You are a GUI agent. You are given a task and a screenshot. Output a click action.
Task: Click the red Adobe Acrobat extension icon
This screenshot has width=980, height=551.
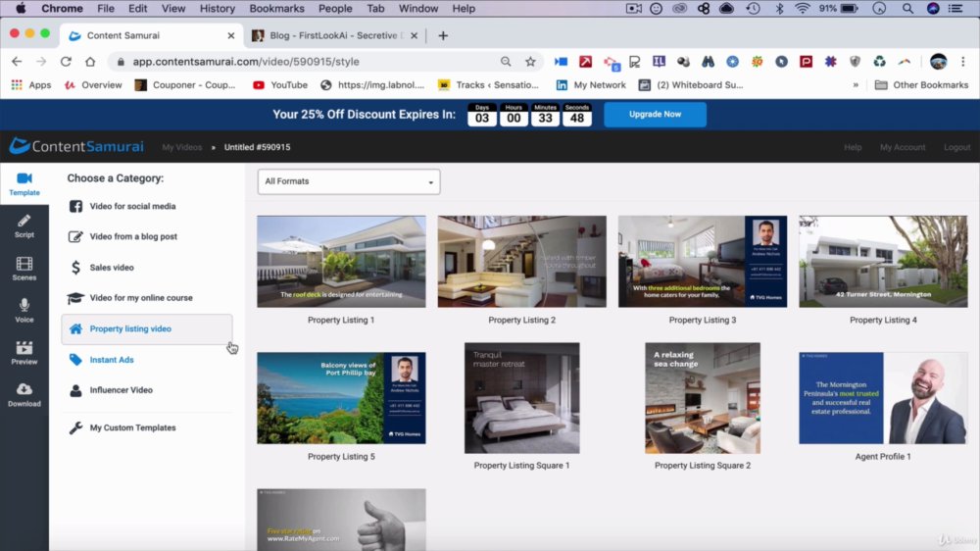pyautogui.click(x=586, y=62)
